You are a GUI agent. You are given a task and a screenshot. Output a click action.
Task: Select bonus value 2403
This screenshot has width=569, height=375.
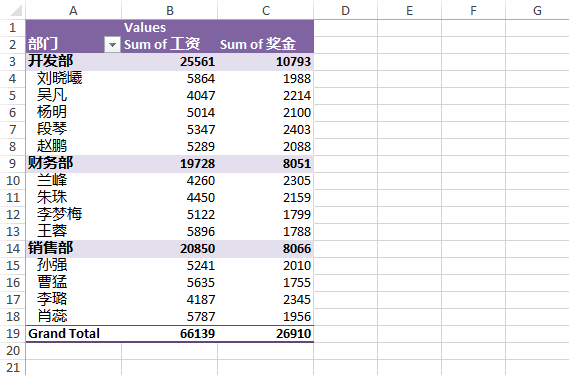[x=297, y=130]
